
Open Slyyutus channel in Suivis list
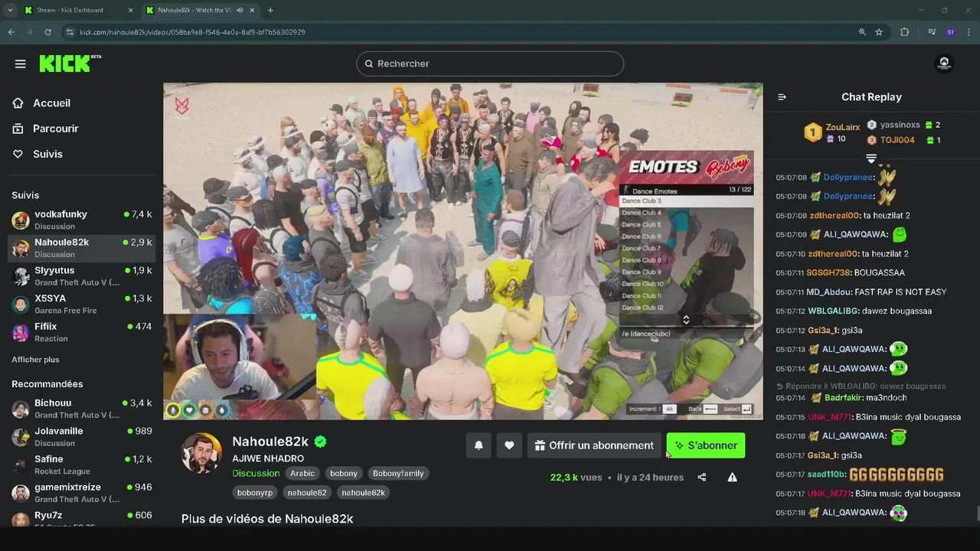click(x=81, y=276)
